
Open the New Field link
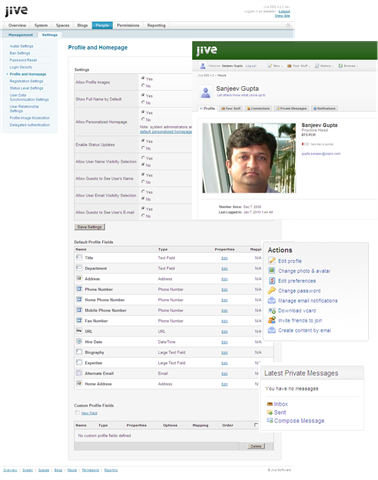(89, 413)
